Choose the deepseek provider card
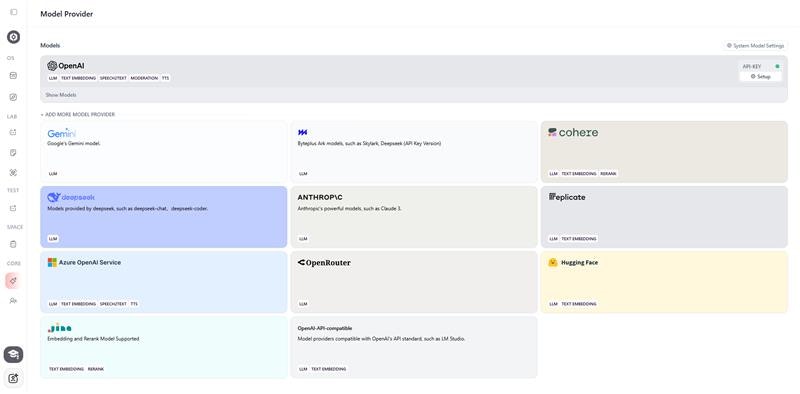800x394 pixels. point(164,216)
